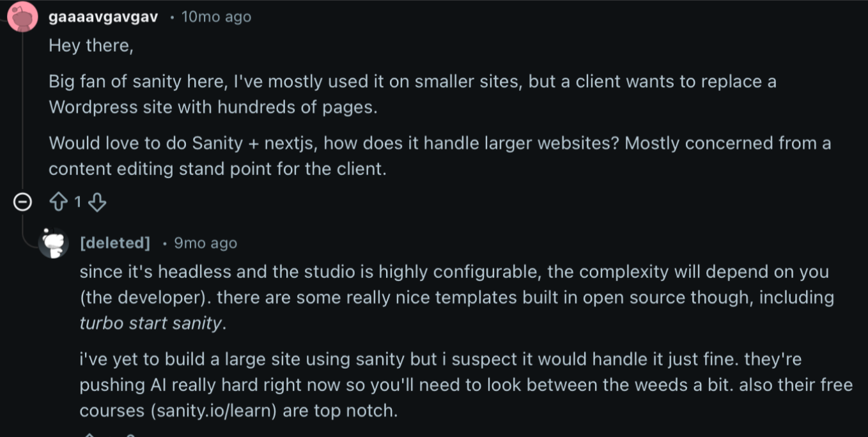
Task: Click gaaaavgavgav's pink Reddit avatar
Action: (x=22, y=17)
